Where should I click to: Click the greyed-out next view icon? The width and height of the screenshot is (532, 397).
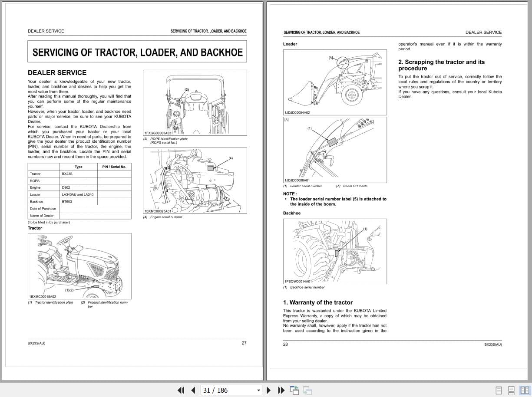307,390
